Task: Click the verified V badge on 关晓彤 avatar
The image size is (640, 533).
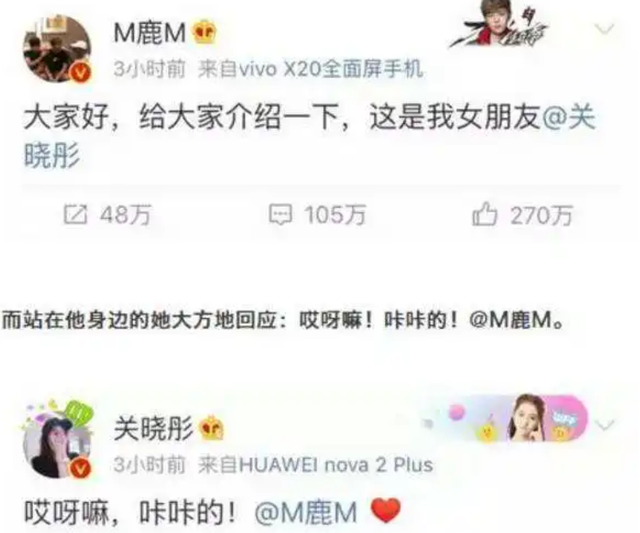Action: coord(80,468)
